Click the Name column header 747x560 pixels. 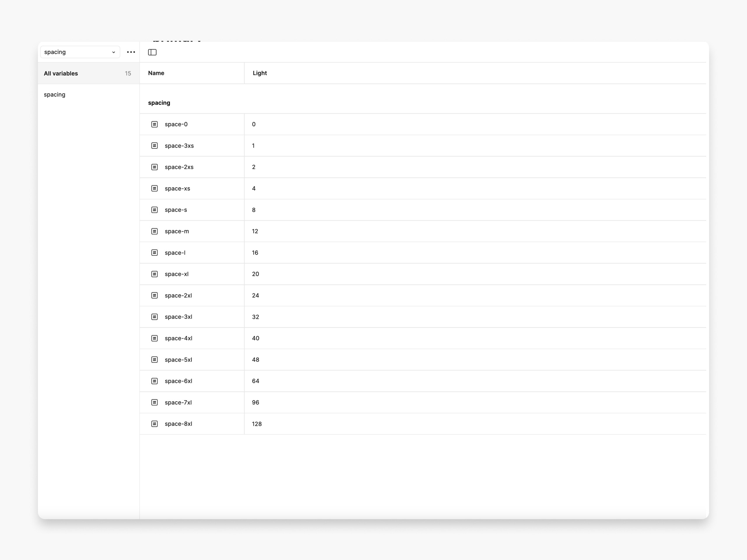[x=156, y=73]
